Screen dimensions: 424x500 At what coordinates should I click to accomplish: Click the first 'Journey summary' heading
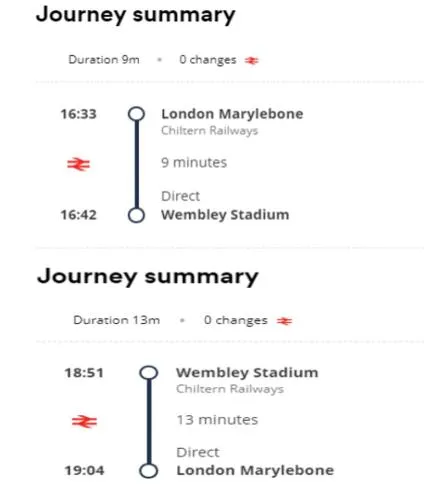(136, 15)
